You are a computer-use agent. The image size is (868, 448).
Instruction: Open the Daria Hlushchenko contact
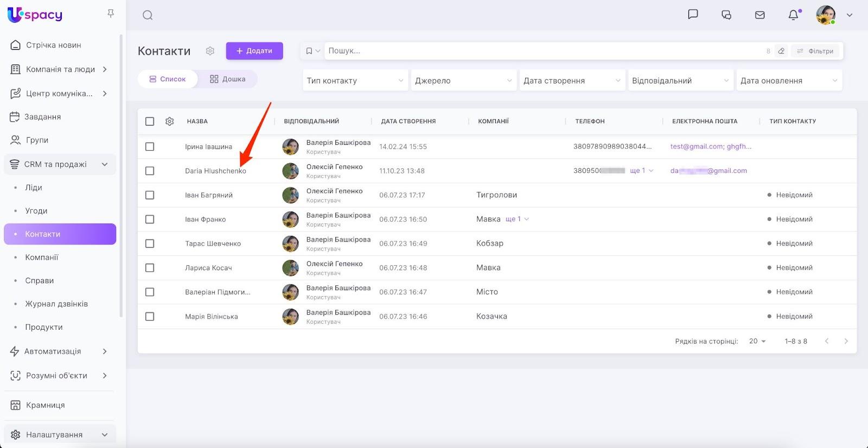[x=215, y=171]
